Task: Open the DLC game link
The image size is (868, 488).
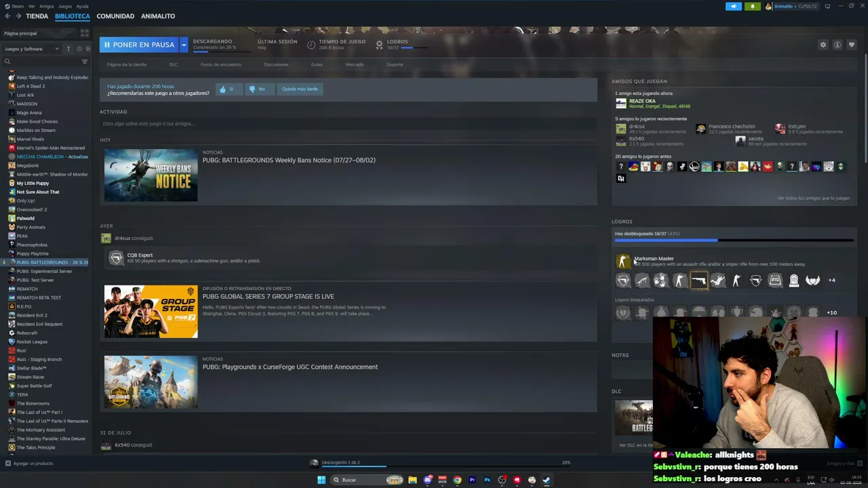Action: click(174, 64)
